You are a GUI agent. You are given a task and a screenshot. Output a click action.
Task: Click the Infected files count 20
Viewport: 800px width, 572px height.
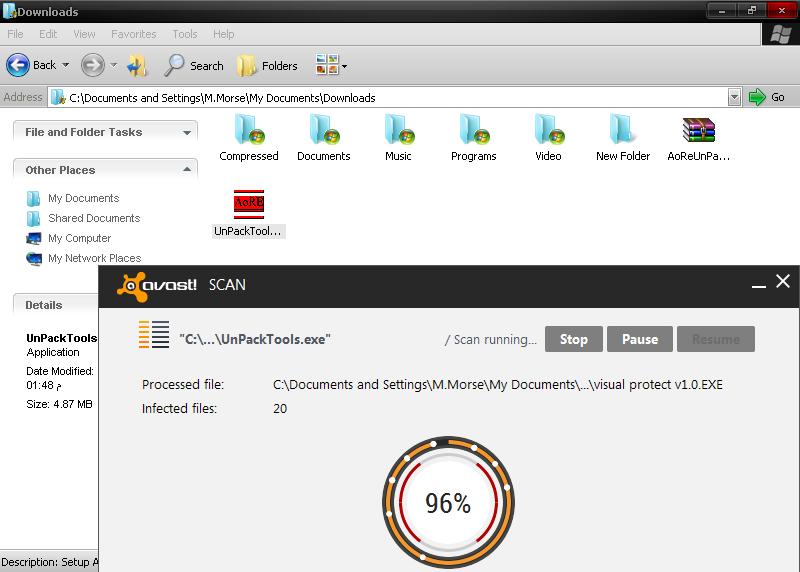[x=280, y=409]
